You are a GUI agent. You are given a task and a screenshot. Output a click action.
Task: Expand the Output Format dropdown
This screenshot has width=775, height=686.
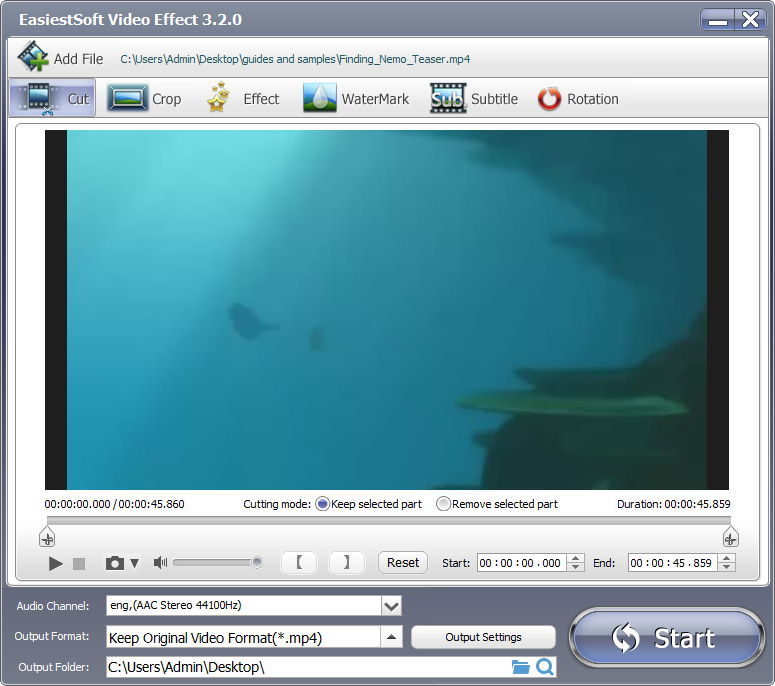[x=391, y=637]
